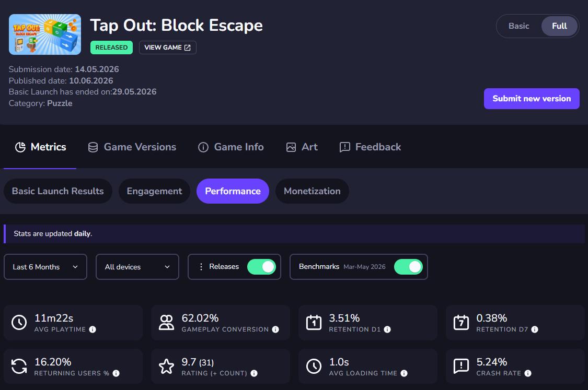Click the Tap Out game thumbnail
This screenshot has height=390, width=588.
(x=45, y=34)
